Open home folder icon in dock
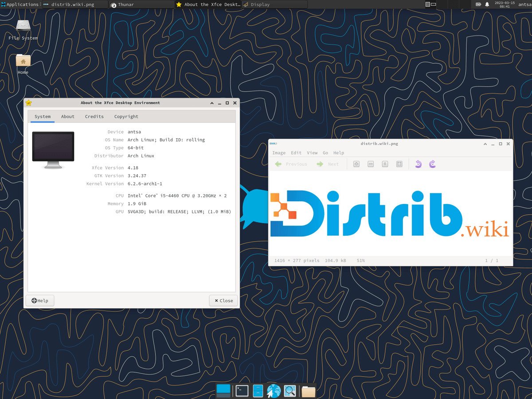Screen dimensions: 532x399 pyautogui.click(x=308, y=391)
